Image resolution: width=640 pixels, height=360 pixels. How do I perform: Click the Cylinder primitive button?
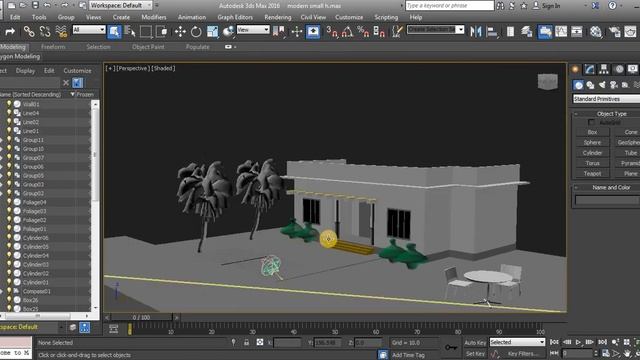coord(592,153)
